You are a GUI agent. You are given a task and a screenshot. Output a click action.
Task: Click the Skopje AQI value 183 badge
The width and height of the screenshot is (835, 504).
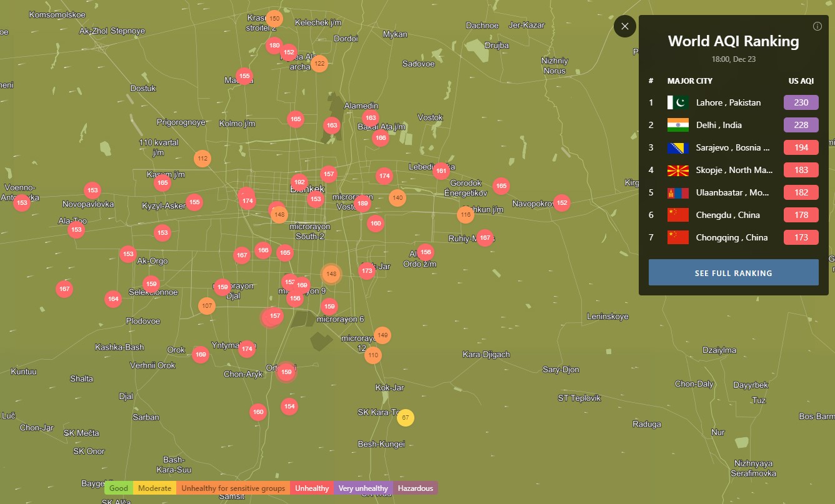pos(801,170)
